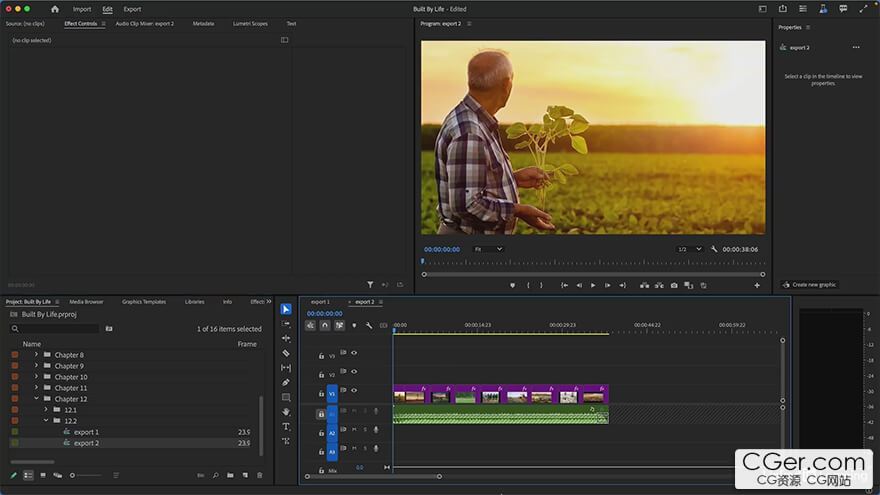Click Create new graphic button
Viewport: 880px width, 495px height.
pos(809,285)
